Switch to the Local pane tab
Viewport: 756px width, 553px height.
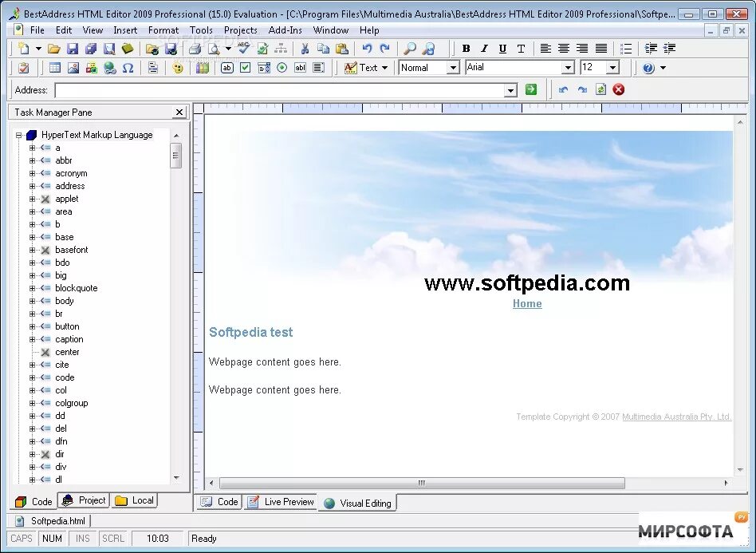click(135, 500)
